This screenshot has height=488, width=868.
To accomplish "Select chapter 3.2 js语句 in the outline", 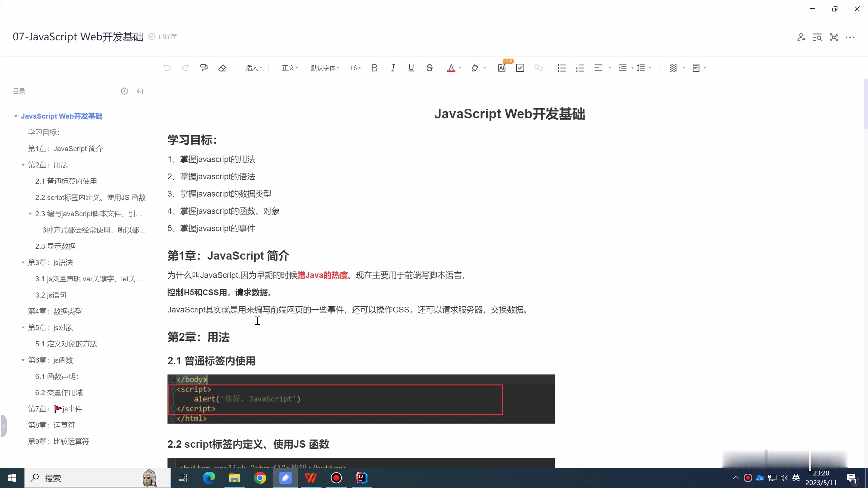I will coord(51,295).
